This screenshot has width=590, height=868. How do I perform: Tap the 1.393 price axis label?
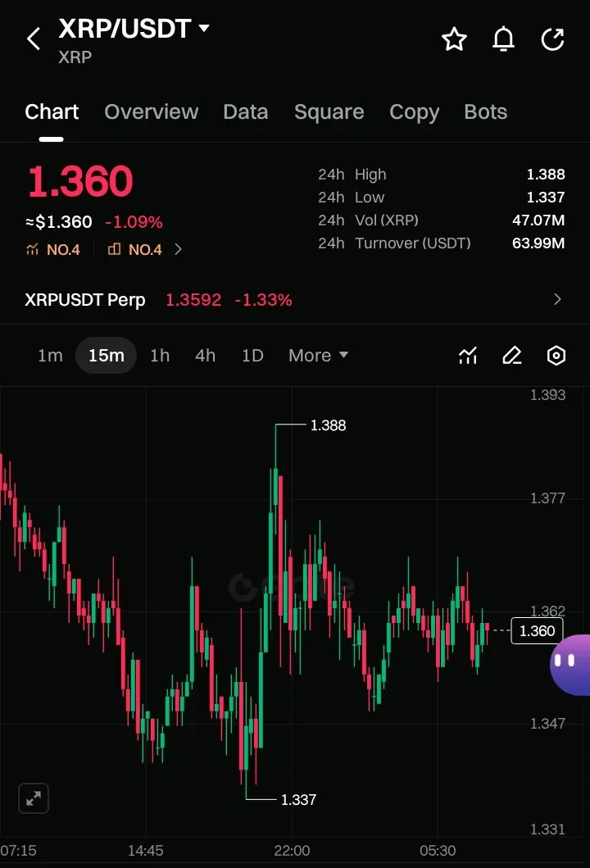click(x=547, y=395)
